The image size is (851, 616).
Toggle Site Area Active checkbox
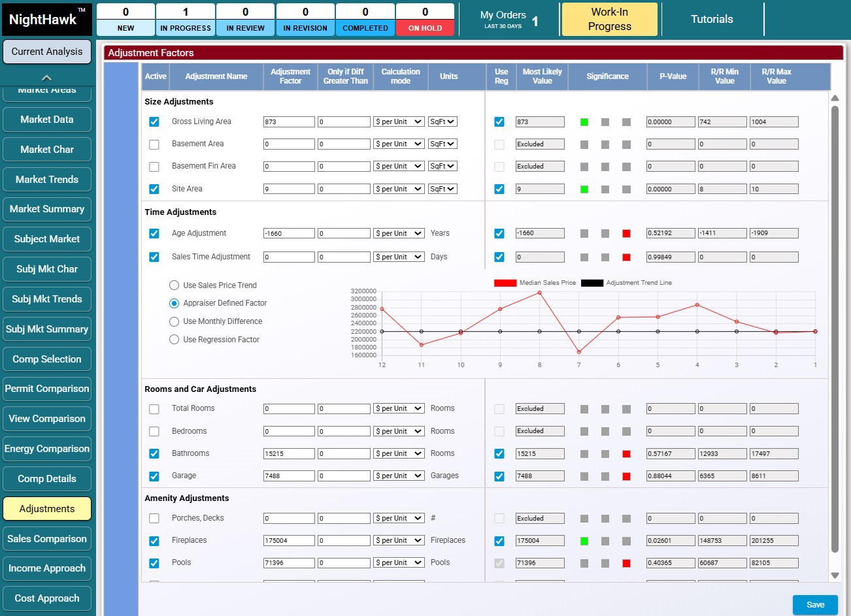(154, 189)
